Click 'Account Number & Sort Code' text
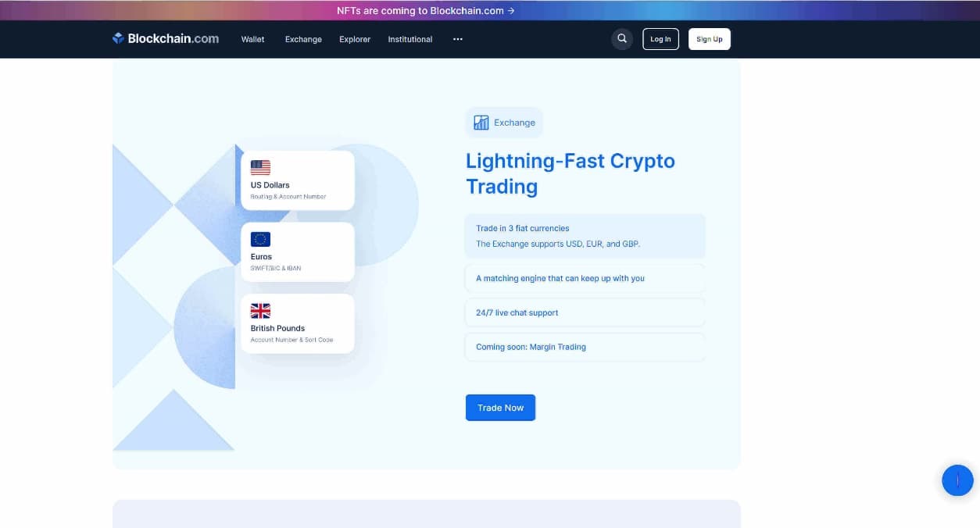Screen dimensions: 980x528 click(292, 340)
